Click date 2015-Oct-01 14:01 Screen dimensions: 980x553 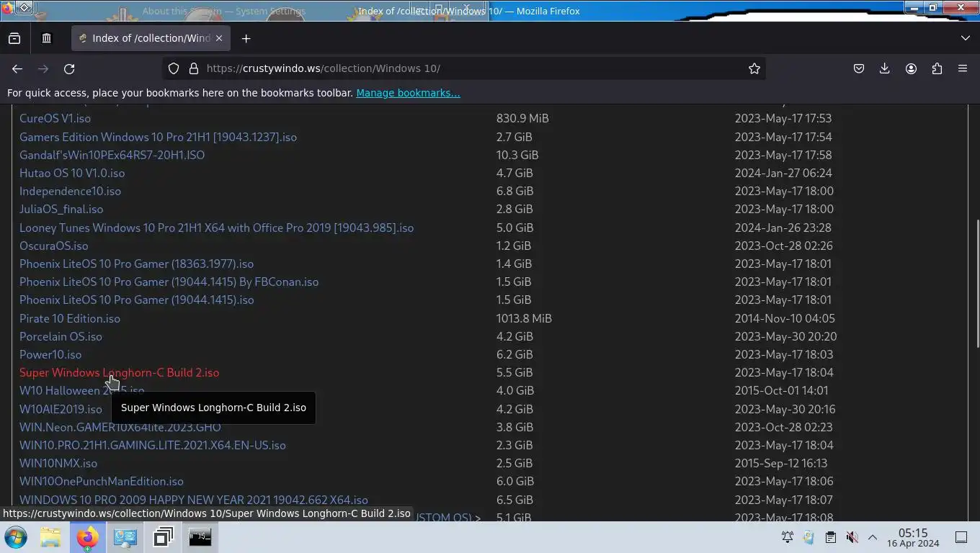tap(782, 390)
